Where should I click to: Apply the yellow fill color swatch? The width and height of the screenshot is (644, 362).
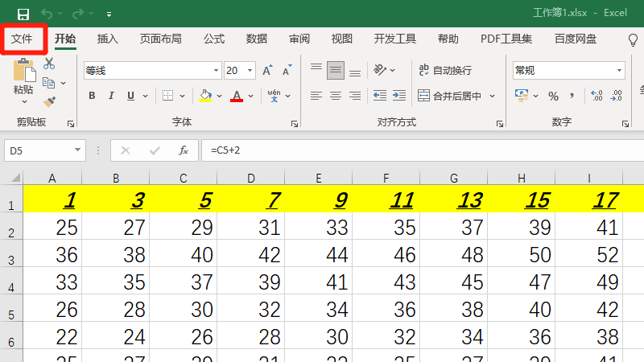tap(205, 96)
